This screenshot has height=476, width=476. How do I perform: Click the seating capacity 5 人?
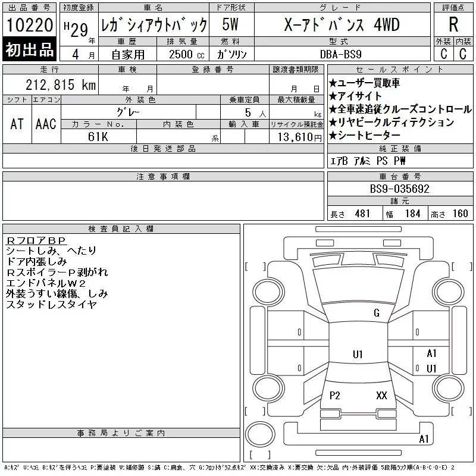(x=255, y=113)
